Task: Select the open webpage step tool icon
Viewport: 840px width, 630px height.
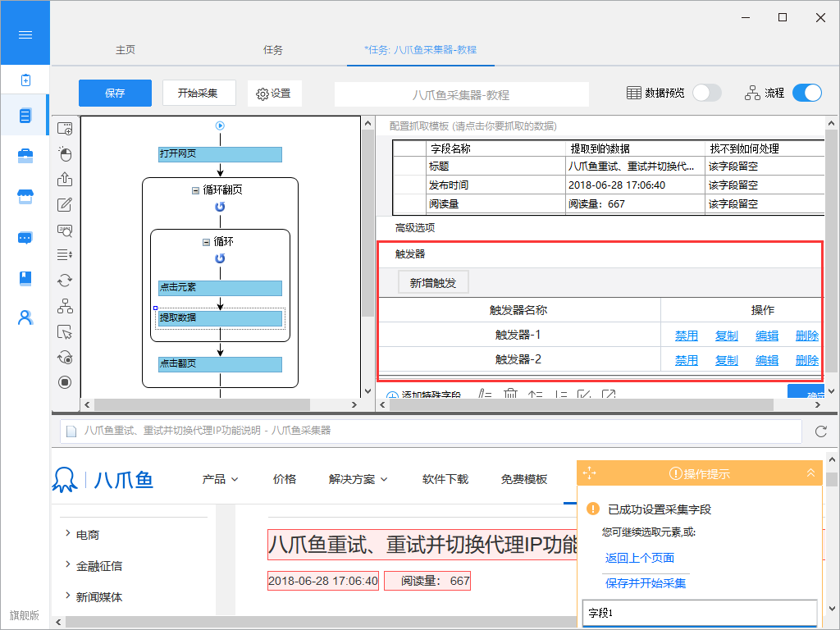Action: [x=65, y=129]
